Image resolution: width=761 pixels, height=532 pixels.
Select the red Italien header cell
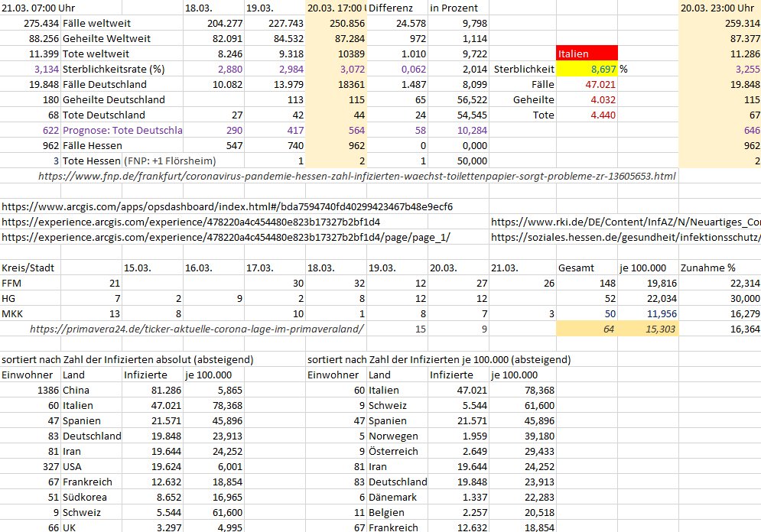[x=587, y=54]
